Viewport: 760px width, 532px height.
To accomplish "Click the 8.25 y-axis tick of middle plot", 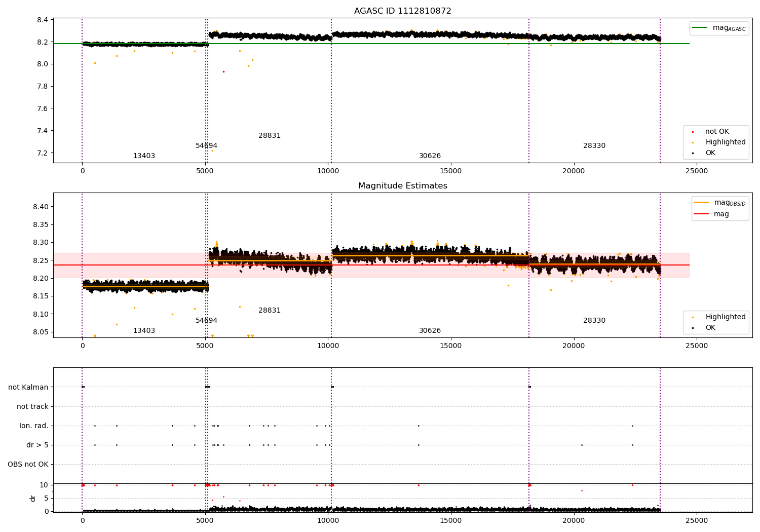I will coord(41,261).
